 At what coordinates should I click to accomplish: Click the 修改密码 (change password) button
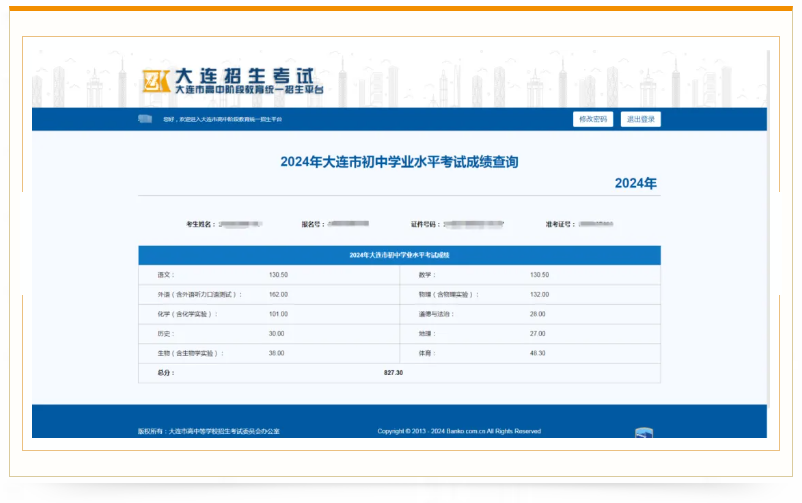pos(593,119)
